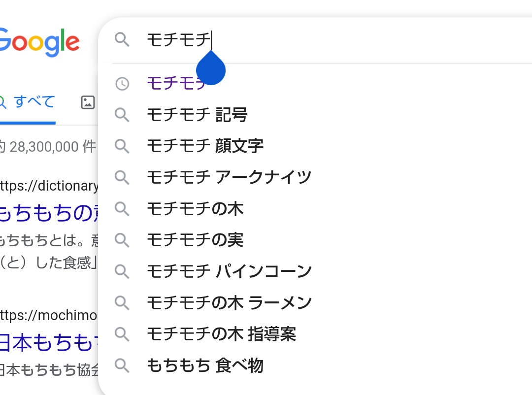Pick the モチモチの木 suggestion
The width and height of the screenshot is (532, 395).
point(316,209)
